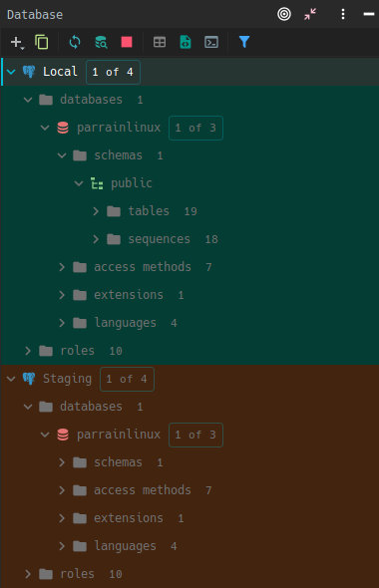Expand the sequences folder
Screen dimensions: 379x588
coord(96,239)
